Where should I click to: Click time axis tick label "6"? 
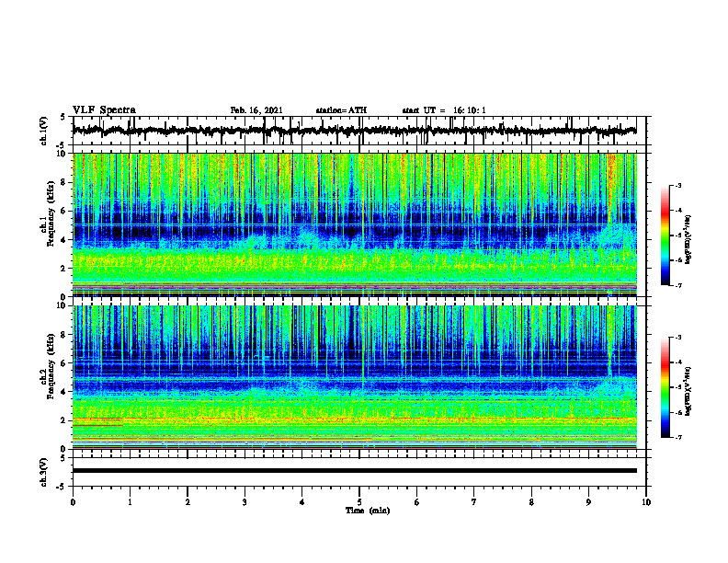tap(417, 502)
